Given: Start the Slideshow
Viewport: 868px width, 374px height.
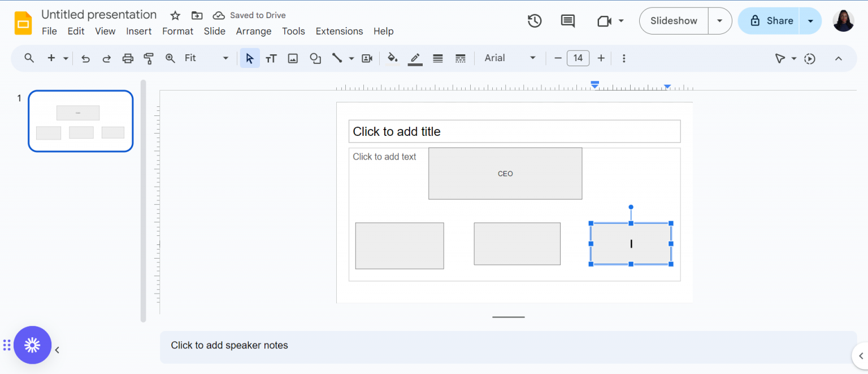Looking at the screenshot, I should coord(672,20).
